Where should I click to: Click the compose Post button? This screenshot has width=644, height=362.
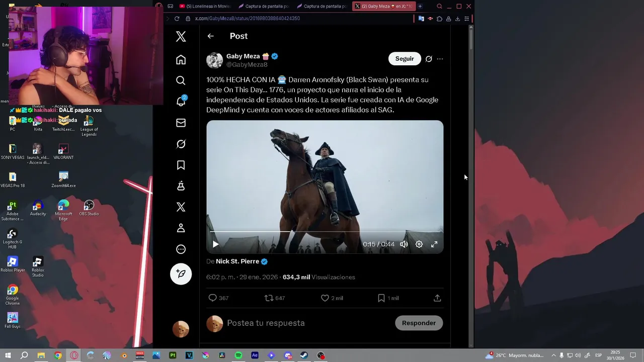(181, 274)
